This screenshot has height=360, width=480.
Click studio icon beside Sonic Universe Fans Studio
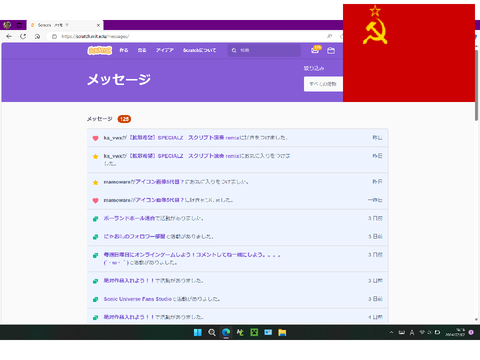click(x=95, y=299)
